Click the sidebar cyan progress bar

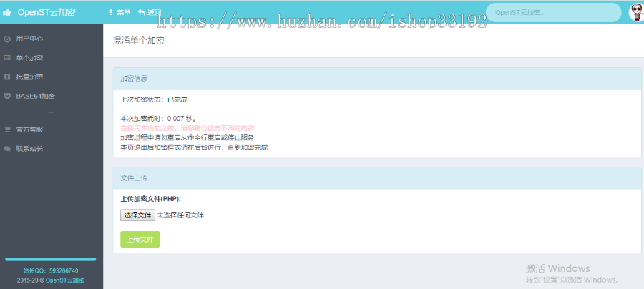pos(51,260)
